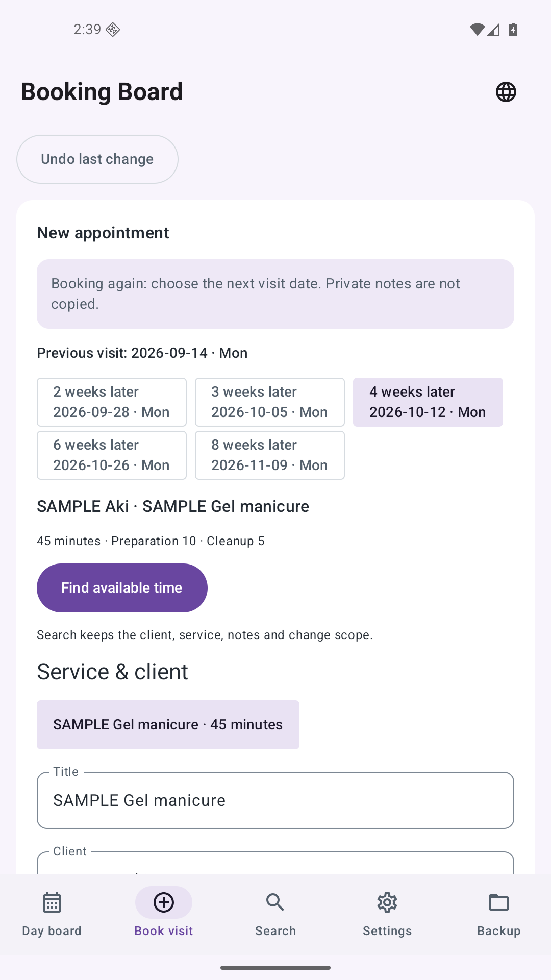Open Settings gear icon
551x980 pixels.
tap(387, 902)
